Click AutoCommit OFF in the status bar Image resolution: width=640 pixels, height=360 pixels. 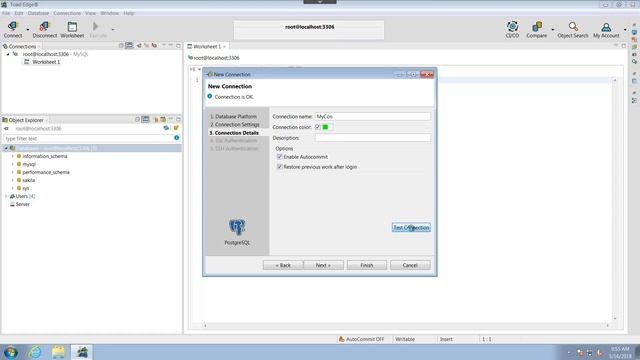click(x=361, y=339)
